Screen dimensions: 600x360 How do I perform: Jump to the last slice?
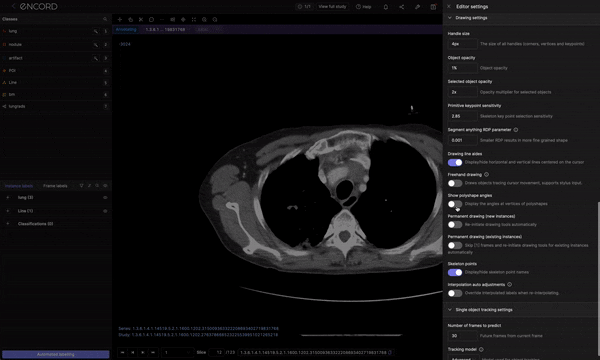point(153,352)
